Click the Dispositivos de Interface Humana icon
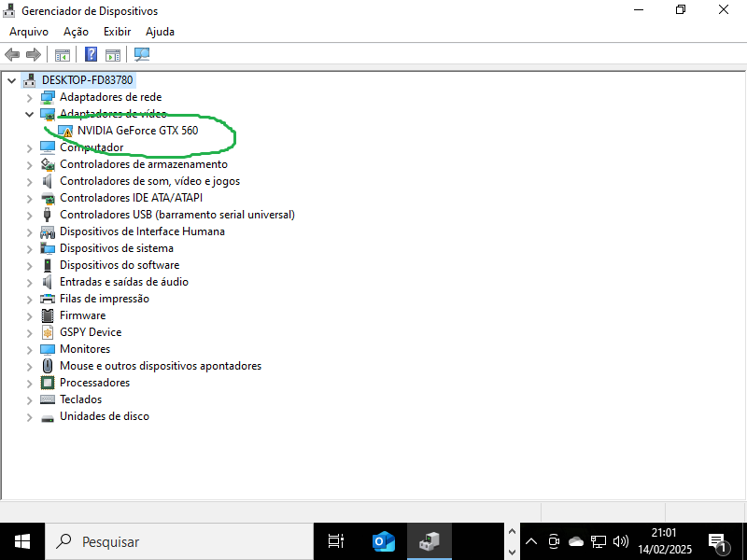The width and height of the screenshot is (747, 560). point(48,231)
